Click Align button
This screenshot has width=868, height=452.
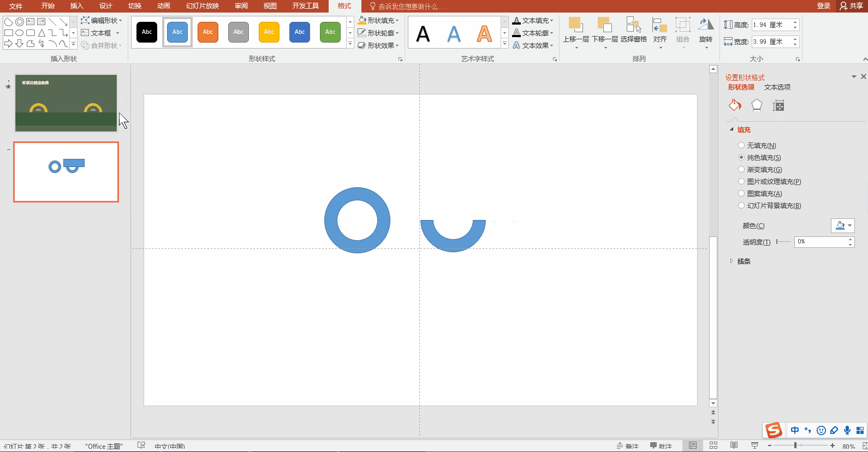(660, 32)
